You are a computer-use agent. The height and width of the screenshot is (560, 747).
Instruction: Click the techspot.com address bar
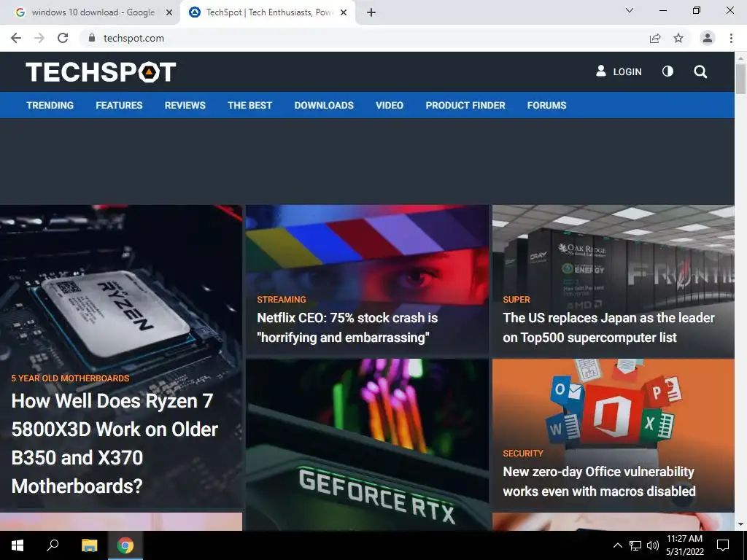pyautogui.click(x=362, y=38)
